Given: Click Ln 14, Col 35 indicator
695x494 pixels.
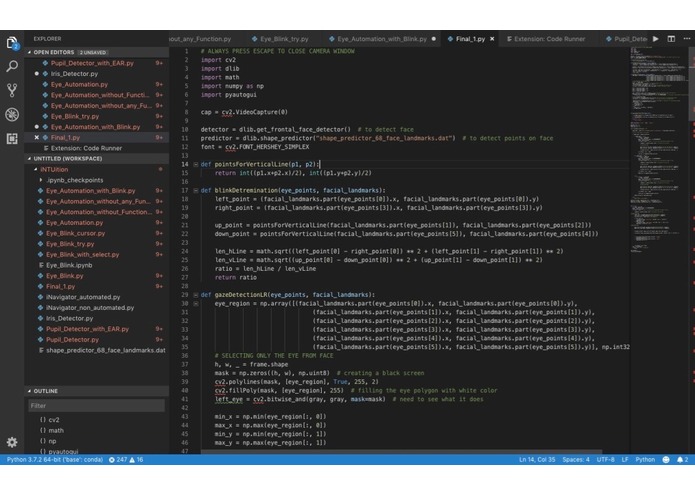Looking at the screenshot, I should (537, 460).
